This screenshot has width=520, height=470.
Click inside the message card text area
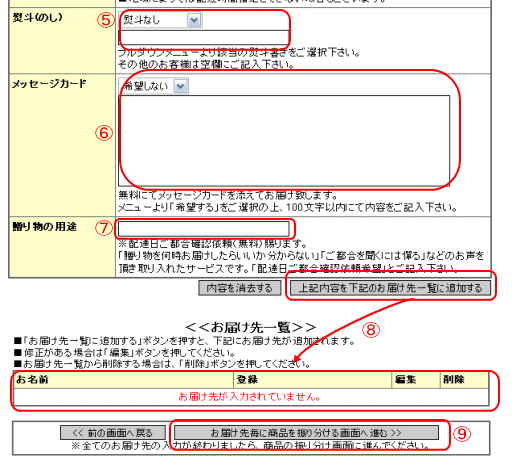[284, 141]
